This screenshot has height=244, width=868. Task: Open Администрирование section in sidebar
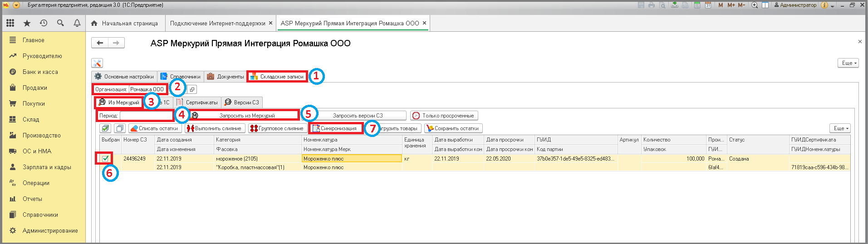[x=50, y=231]
